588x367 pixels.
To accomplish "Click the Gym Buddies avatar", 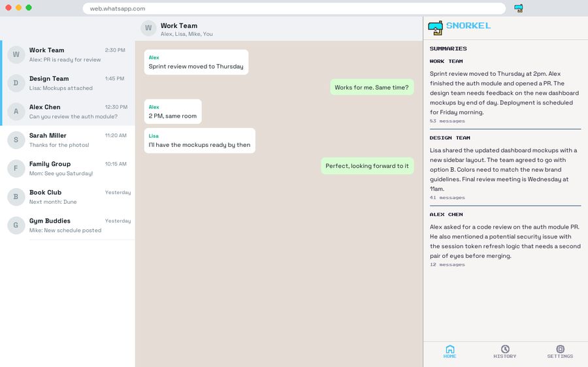I will click(16, 225).
